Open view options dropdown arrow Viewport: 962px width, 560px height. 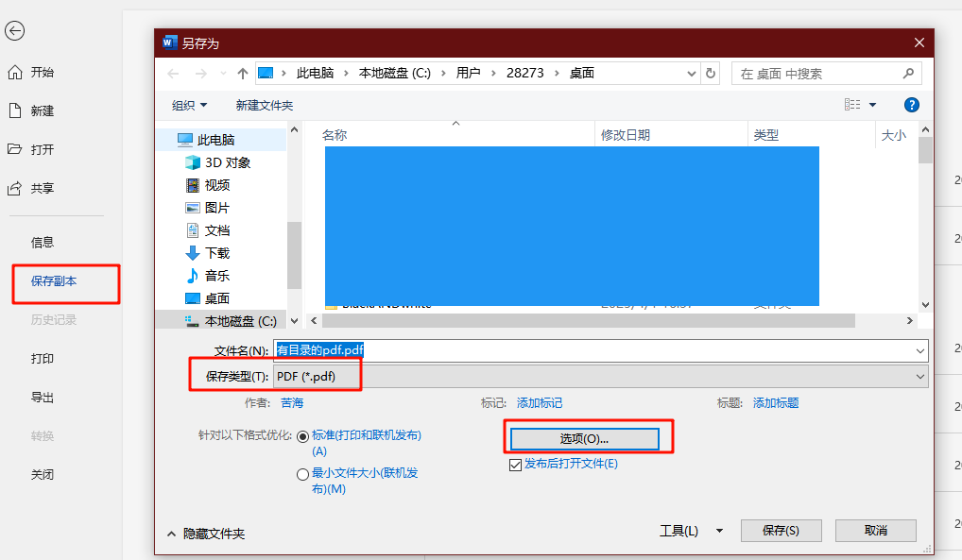[x=872, y=105]
